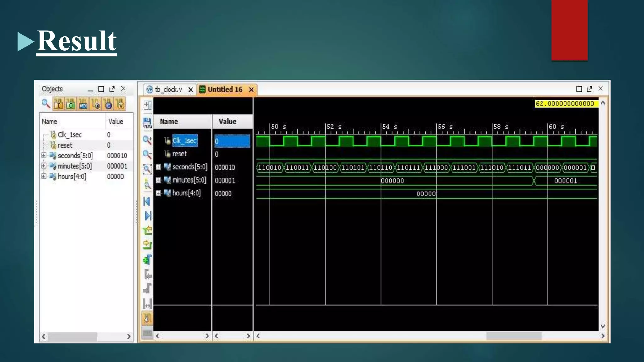Click the 60 s mark on time ruler
The image size is (644, 362).
tap(556, 127)
